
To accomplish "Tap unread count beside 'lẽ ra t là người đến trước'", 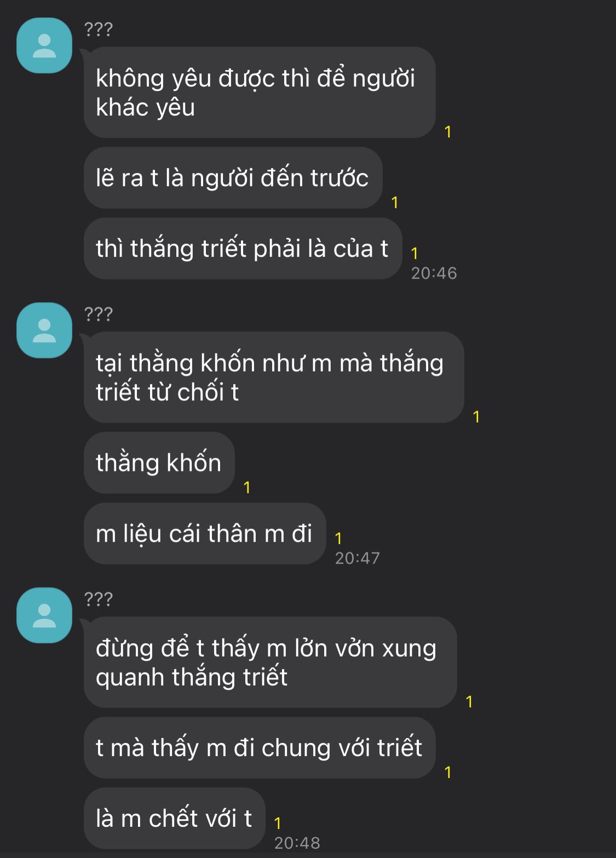I will click(x=395, y=203).
